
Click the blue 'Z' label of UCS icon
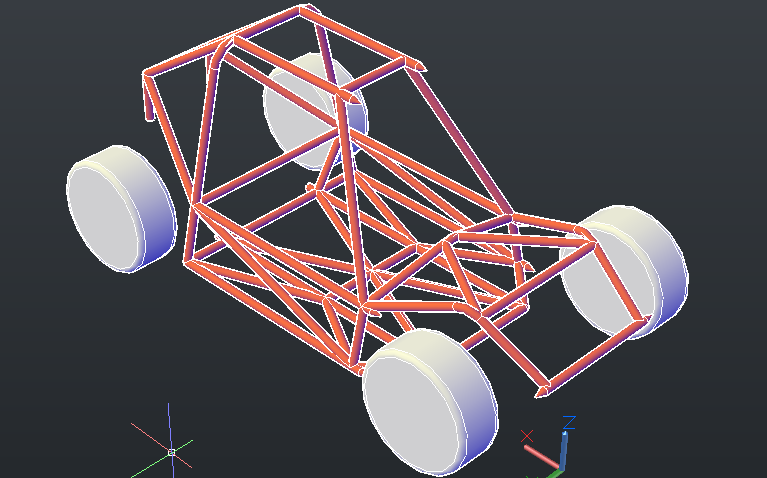click(x=569, y=422)
